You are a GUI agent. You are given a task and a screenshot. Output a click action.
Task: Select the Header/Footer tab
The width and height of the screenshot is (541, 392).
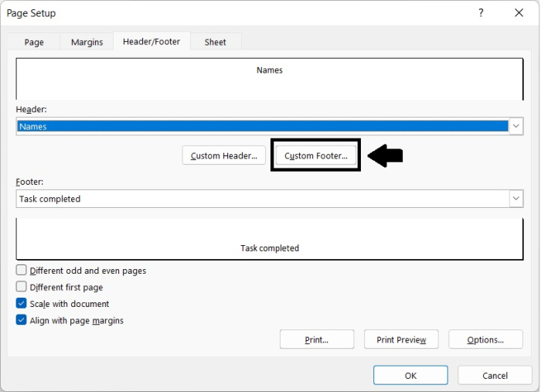[x=151, y=42]
